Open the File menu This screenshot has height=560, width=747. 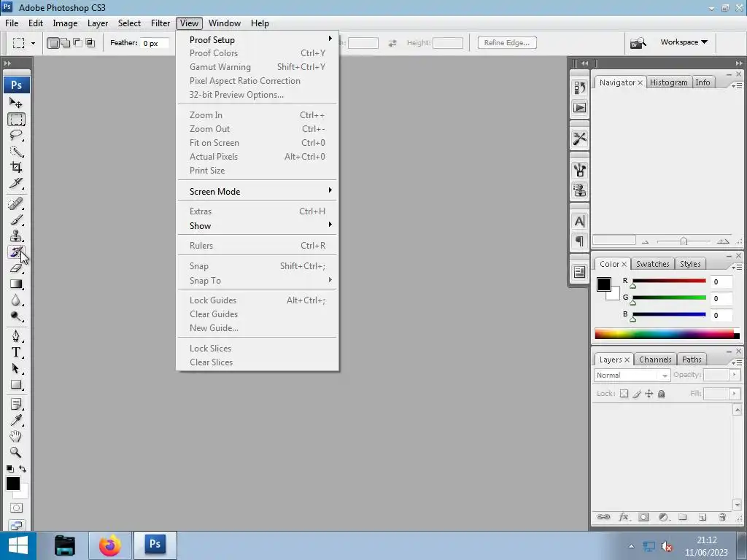click(12, 23)
